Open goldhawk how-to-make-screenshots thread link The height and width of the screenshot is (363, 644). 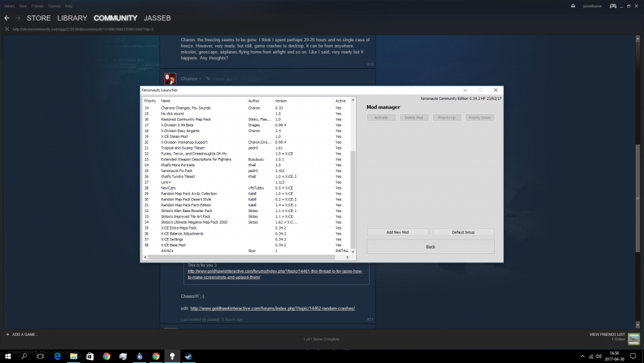pos(275,274)
